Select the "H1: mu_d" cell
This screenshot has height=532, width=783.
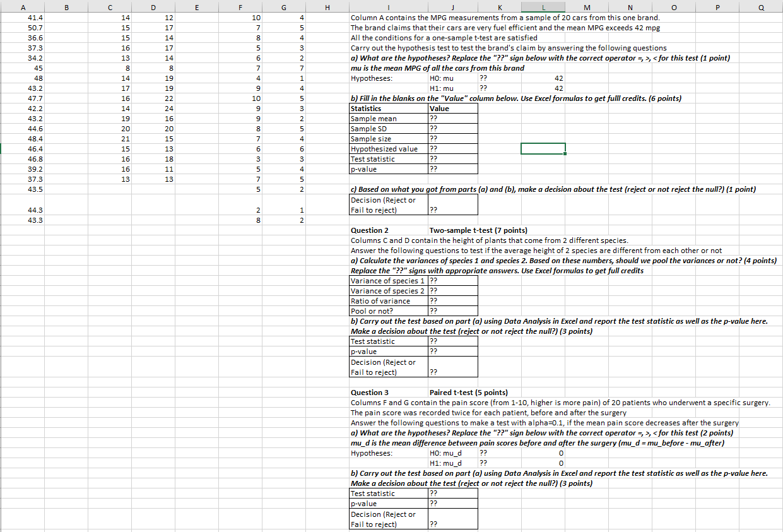point(447,463)
